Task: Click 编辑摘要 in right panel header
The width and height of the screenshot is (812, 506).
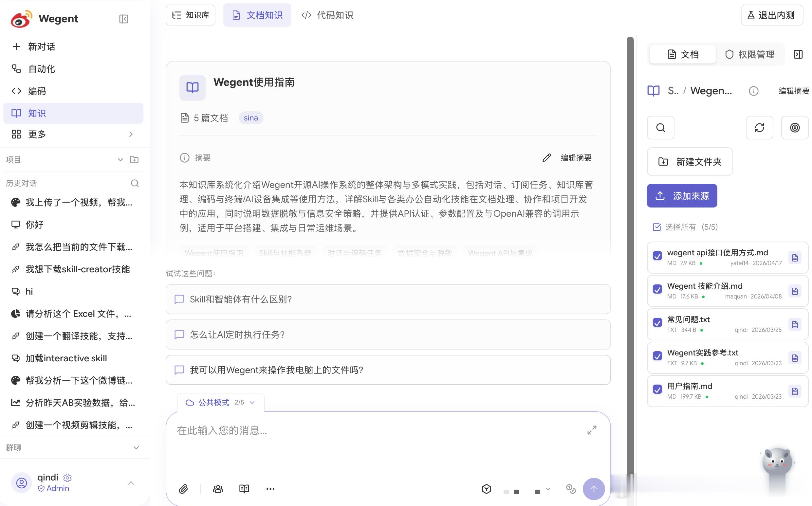Action: [x=794, y=91]
